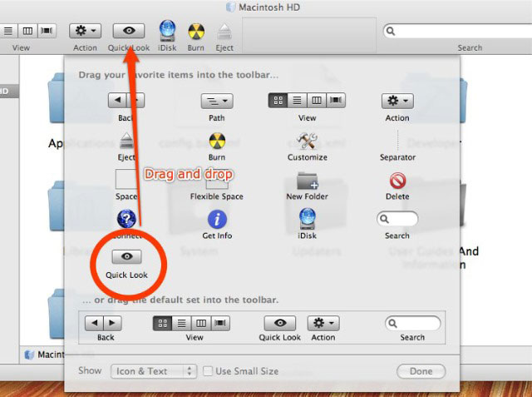The height and width of the screenshot is (397, 532).
Task: Select the Customize hammer and wrench icon
Action: pos(307,141)
